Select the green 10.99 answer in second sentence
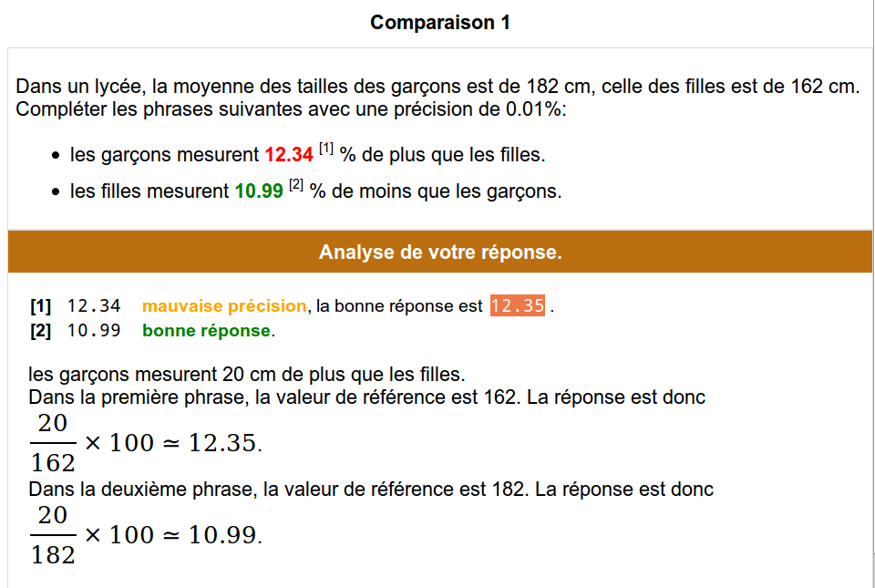 coord(259,191)
